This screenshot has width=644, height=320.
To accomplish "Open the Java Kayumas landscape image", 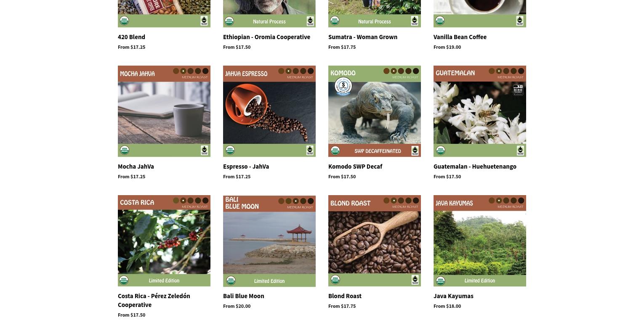I will (480, 241).
